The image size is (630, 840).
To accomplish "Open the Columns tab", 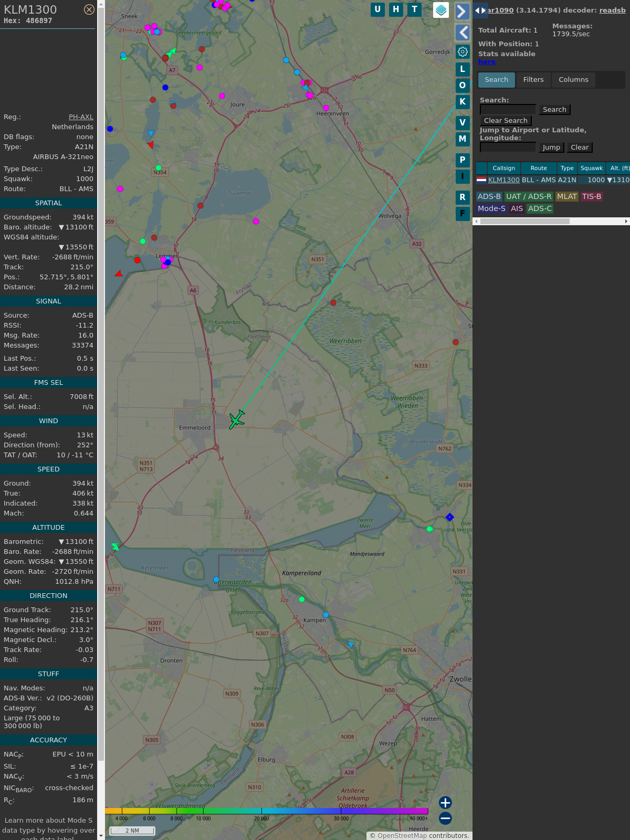I will click(x=573, y=80).
